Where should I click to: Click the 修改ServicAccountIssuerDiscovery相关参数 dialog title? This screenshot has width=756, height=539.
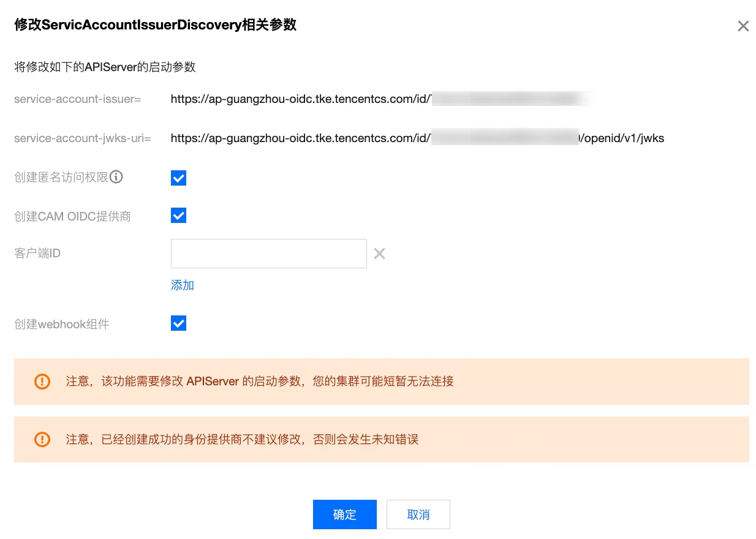pyautogui.click(x=156, y=25)
